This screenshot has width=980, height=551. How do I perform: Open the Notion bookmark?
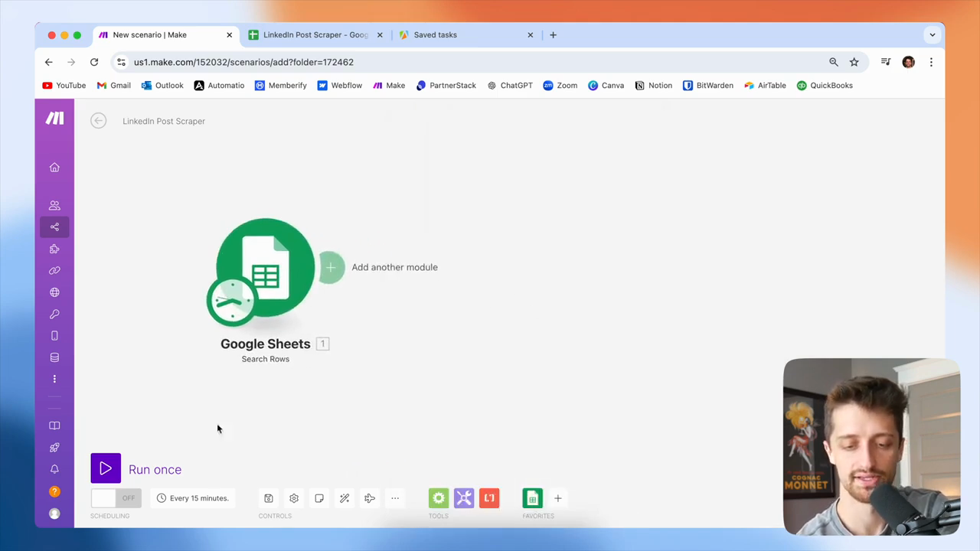click(654, 86)
